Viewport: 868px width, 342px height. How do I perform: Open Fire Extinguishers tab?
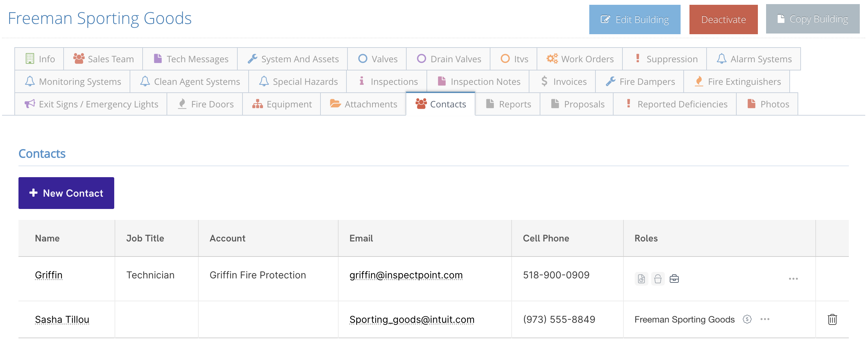[x=737, y=81]
